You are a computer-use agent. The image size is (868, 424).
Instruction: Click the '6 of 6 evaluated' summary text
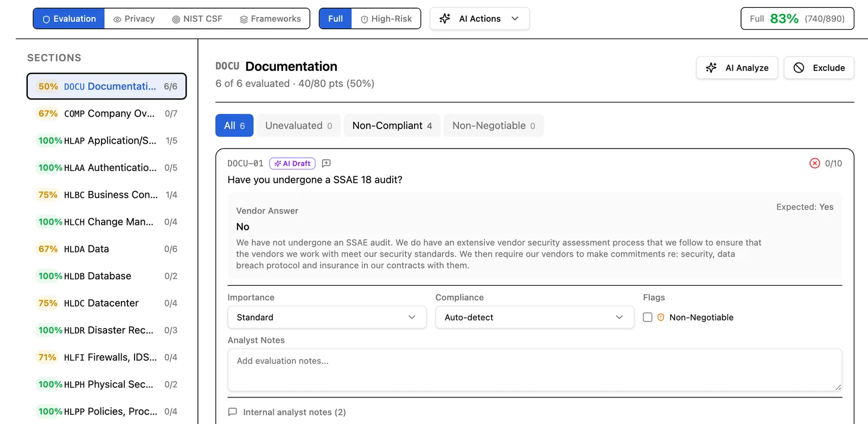[x=252, y=83]
